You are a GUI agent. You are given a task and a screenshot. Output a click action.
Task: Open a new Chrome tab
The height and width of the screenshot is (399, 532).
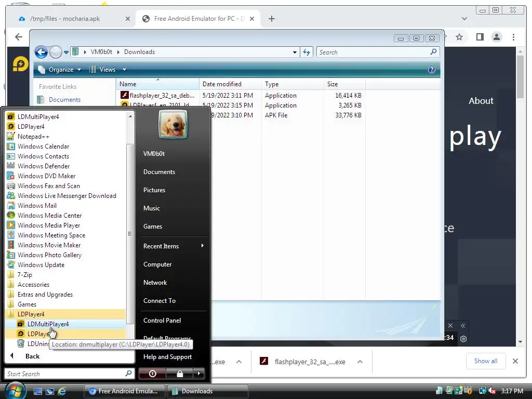[x=271, y=19]
